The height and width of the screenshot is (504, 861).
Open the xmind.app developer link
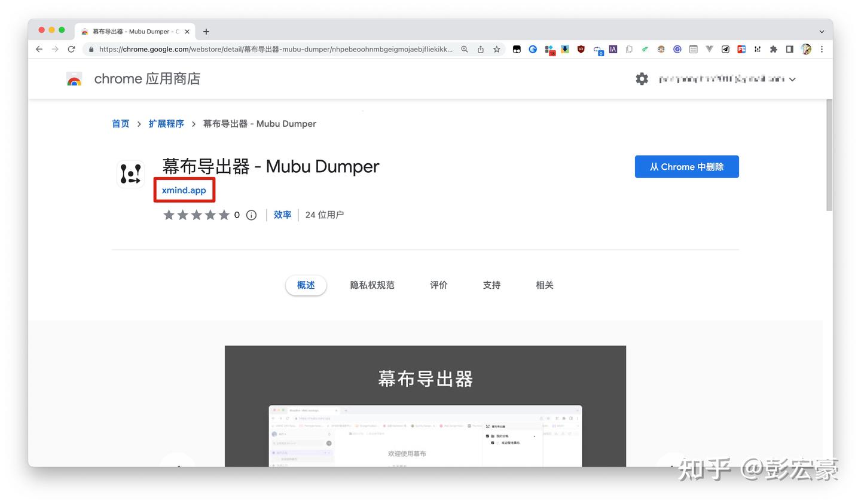pyautogui.click(x=184, y=190)
